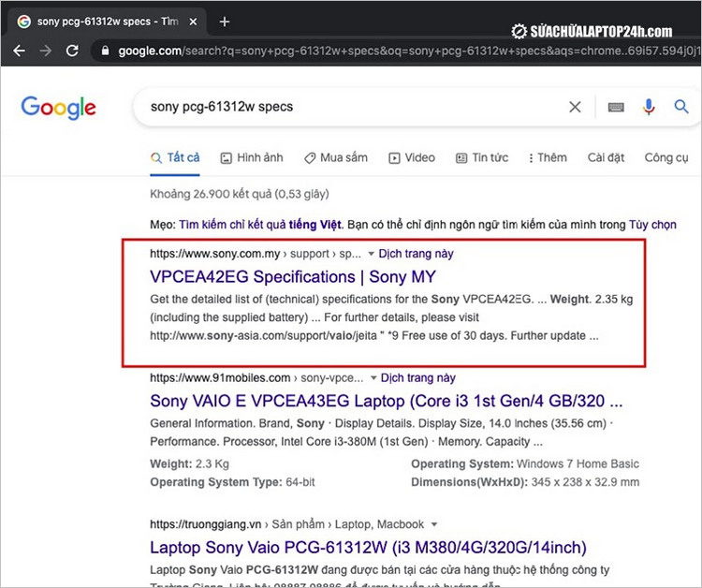Reload the page with the refresh icon

point(72,51)
